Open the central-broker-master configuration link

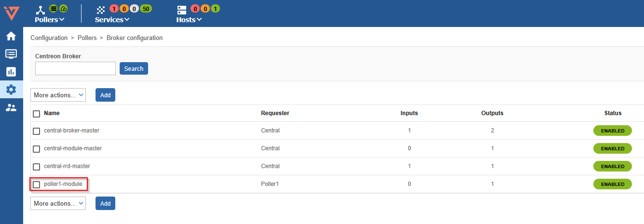(71, 131)
